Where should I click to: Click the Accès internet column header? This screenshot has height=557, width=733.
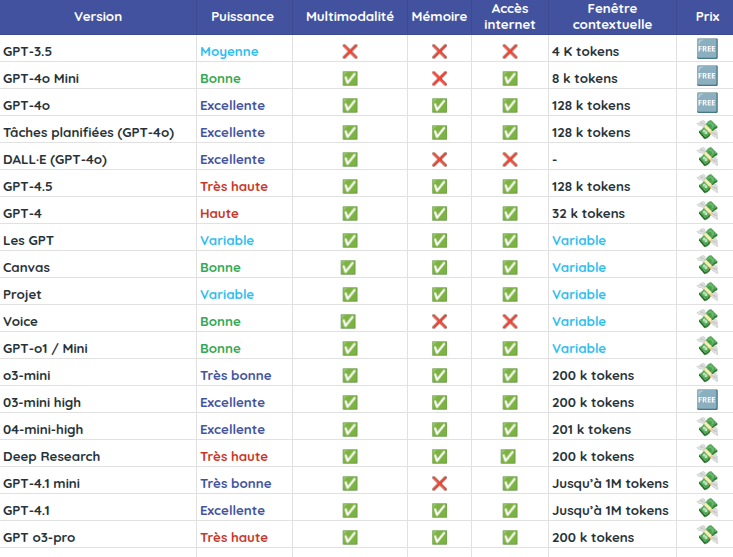click(x=510, y=17)
